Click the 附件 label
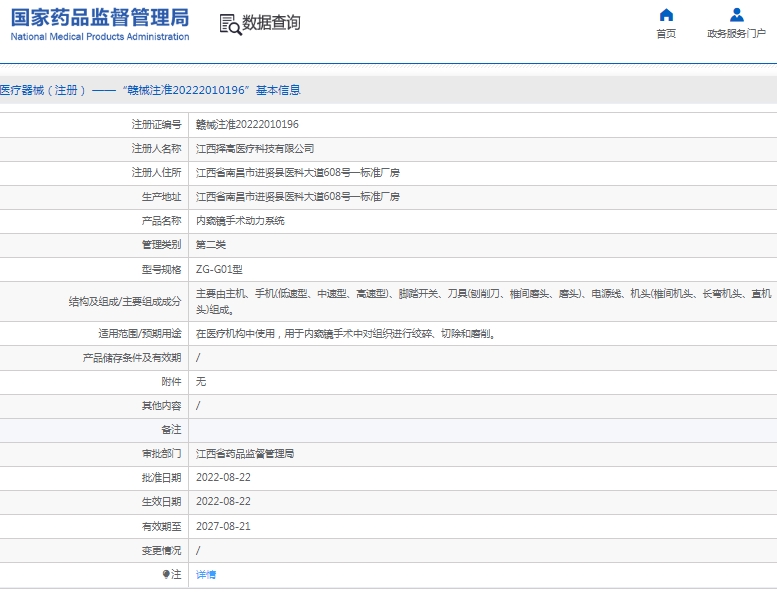This screenshot has height=594, width=777. click(171, 381)
